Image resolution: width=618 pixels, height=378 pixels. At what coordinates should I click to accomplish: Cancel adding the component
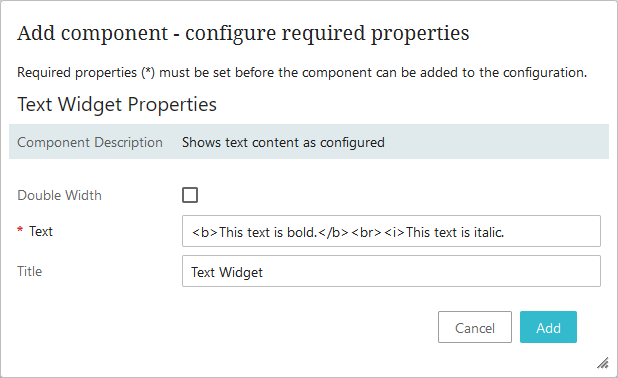[475, 327]
